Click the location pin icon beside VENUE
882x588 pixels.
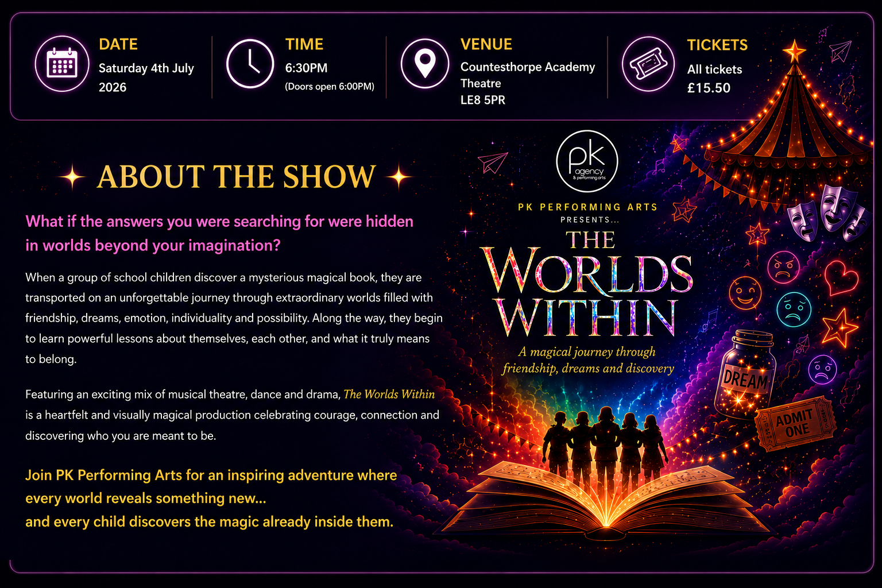(x=425, y=64)
